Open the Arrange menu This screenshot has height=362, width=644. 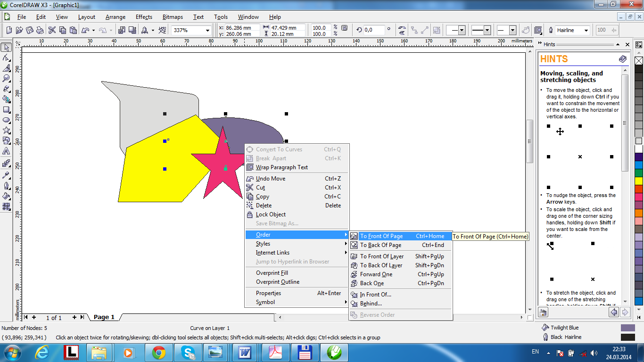(116, 17)
